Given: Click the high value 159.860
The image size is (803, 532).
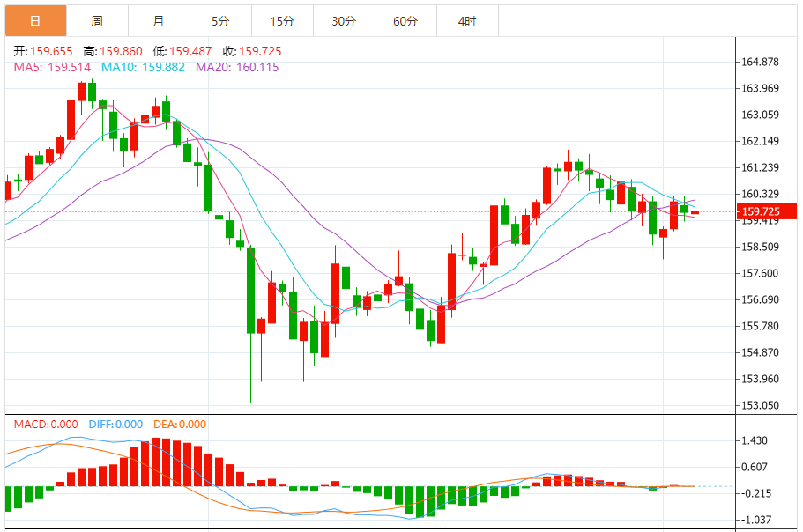Looking at the screenshot, I should tap(121, 51).
